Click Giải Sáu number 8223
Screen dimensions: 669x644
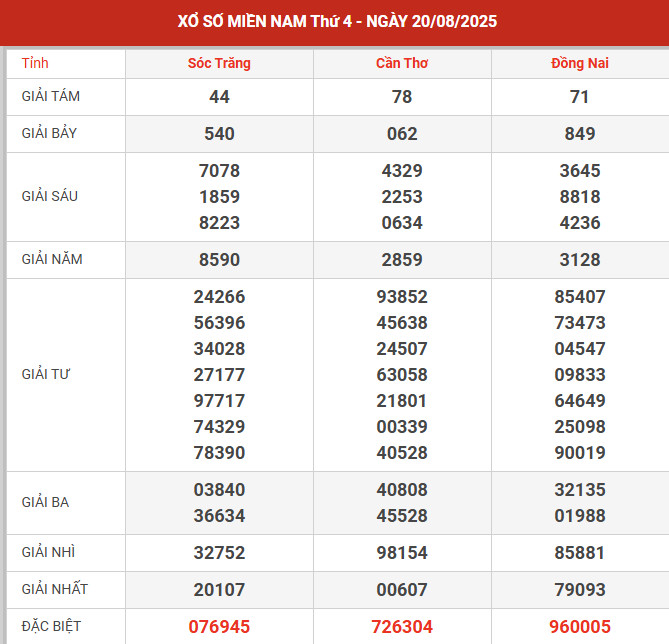click(x=219, y=223)
